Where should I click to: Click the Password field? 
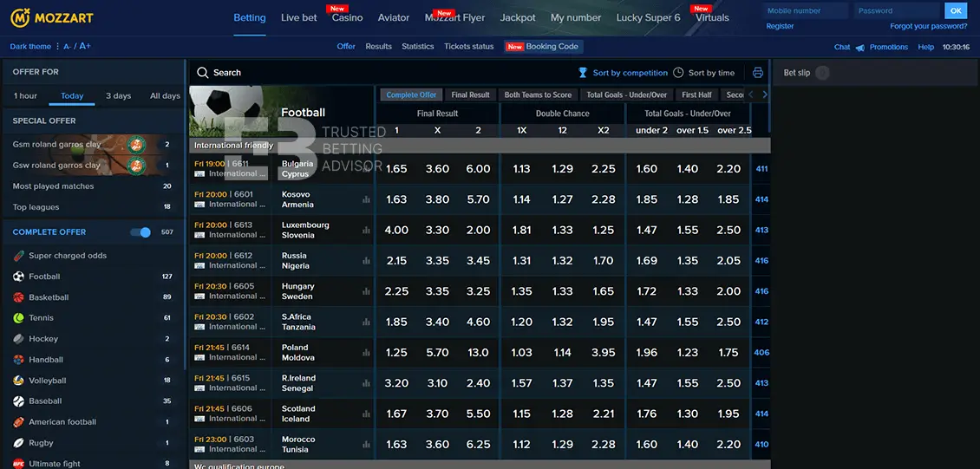coord(897,10)
